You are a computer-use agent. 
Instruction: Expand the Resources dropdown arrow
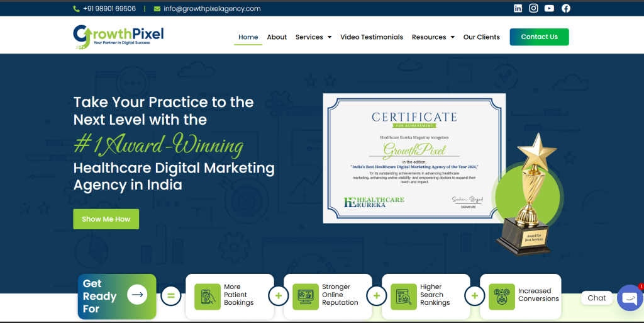tap(453, 37)
